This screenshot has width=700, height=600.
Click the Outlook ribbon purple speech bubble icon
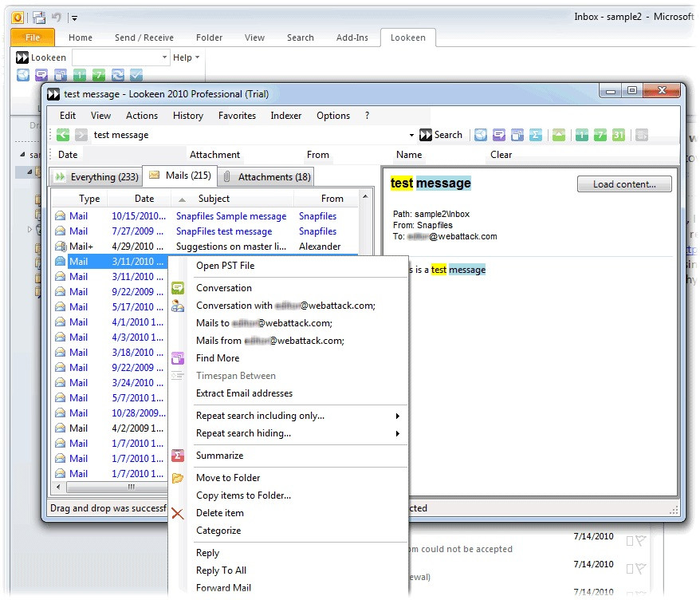click(41, 75)
